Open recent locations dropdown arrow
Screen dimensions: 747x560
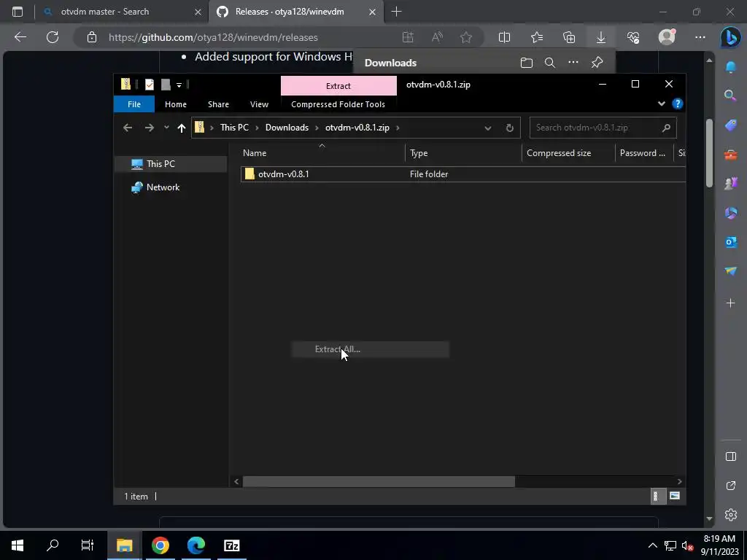click(166, 128)
